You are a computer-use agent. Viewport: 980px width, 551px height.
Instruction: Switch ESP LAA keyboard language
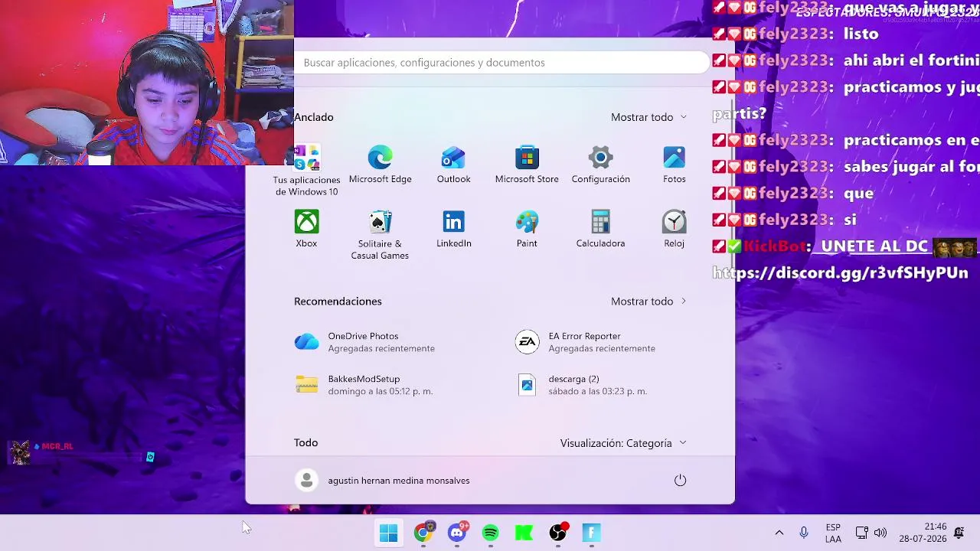tap(833, 533)
